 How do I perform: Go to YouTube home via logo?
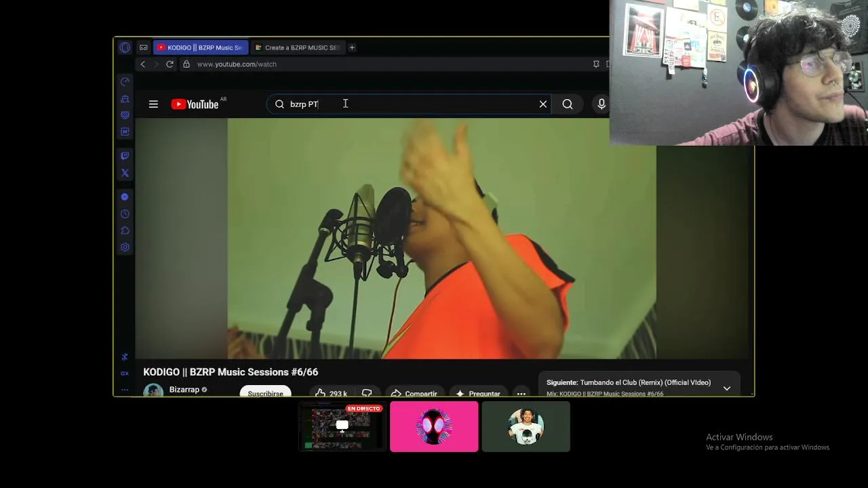pos(195,104)
